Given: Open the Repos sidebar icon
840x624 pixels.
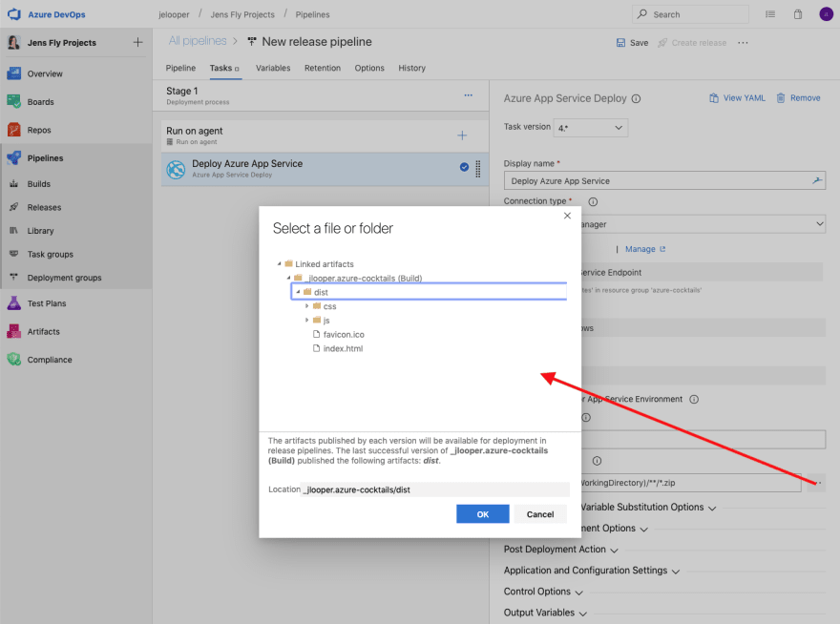Looking at the screenshot, I should (x=14, y=130).
